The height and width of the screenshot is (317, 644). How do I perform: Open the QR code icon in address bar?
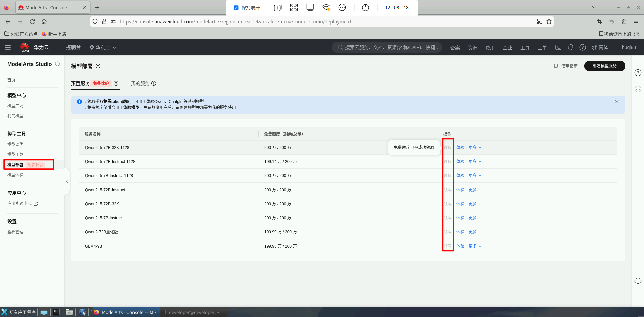[540, 21]
